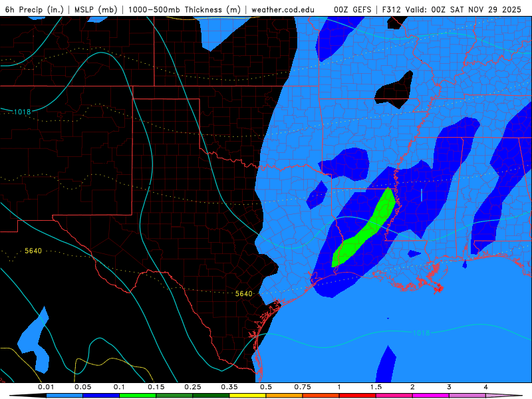Click the 0.01 legend value
This screenshot has width=532, height=399.
point(46,387)
